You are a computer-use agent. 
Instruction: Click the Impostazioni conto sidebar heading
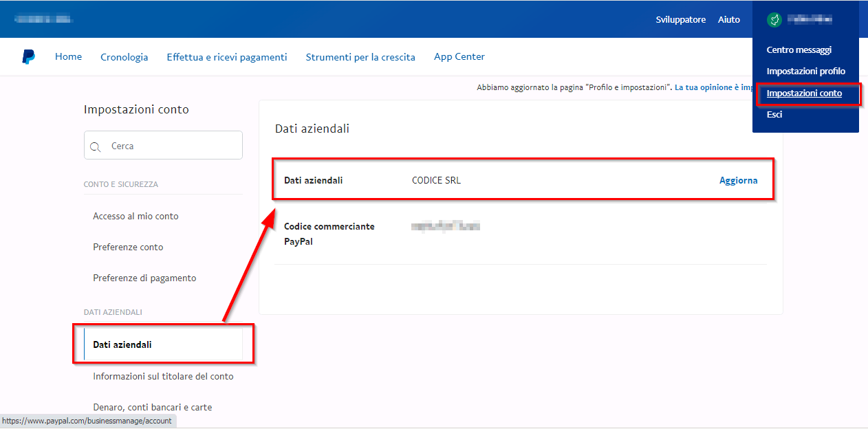pyautogui.click(x=136, y=109)
